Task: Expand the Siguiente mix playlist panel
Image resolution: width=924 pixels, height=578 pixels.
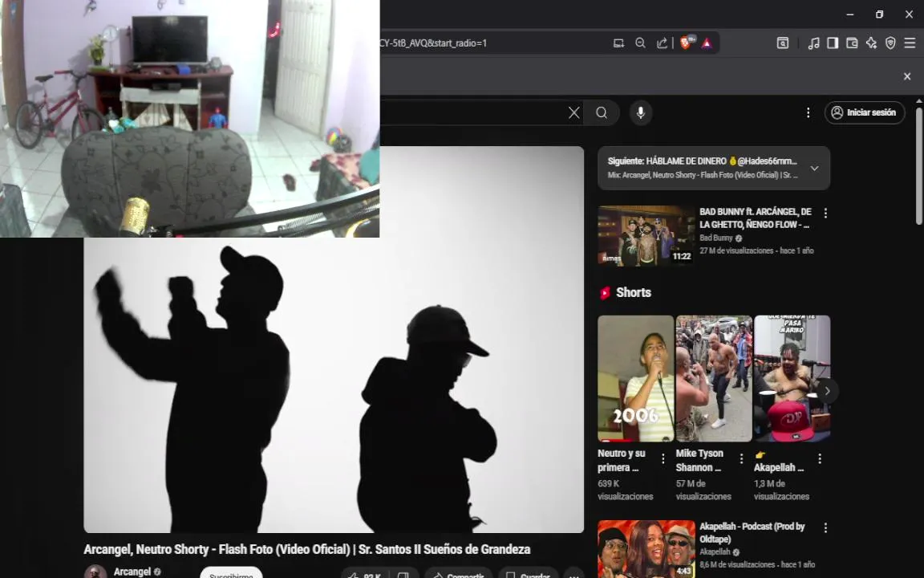Action: pos(814,168)
